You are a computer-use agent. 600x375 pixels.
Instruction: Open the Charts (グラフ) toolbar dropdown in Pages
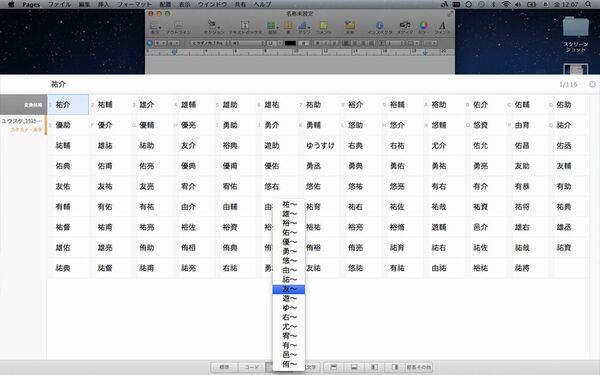tap(304, 27)
